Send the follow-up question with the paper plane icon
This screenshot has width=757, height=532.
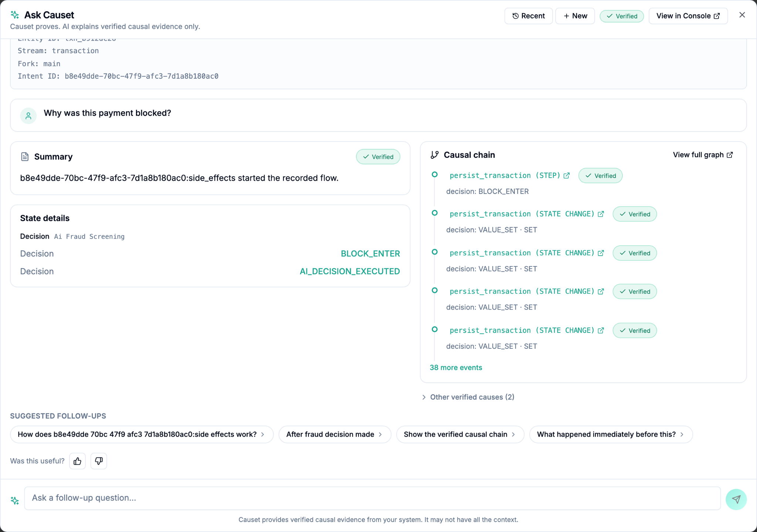[x=736, y=499]
